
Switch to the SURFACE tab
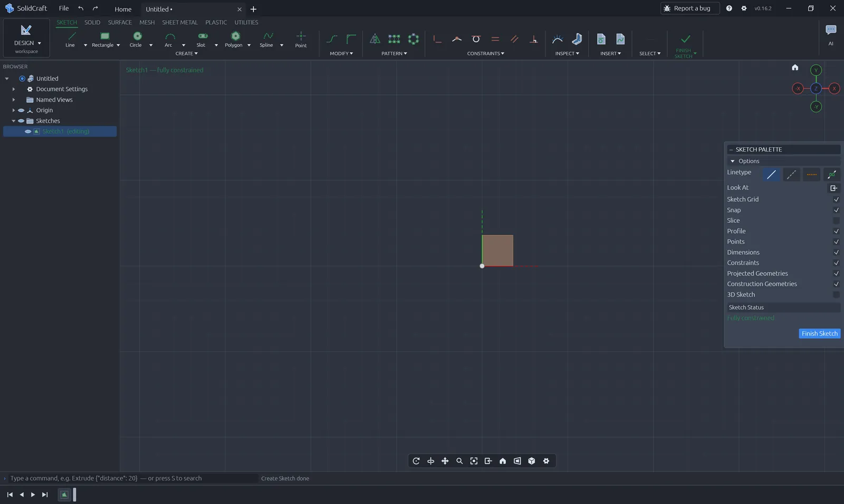(x=120, y=22)
